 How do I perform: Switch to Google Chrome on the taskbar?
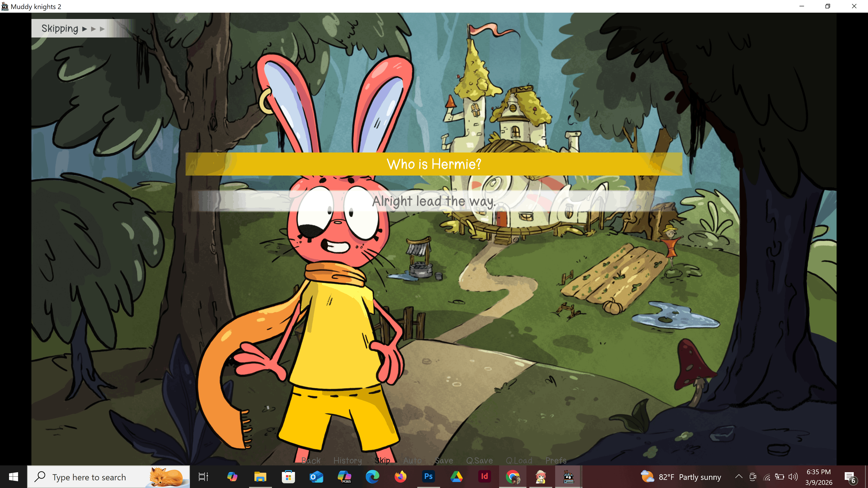point(512,477)
